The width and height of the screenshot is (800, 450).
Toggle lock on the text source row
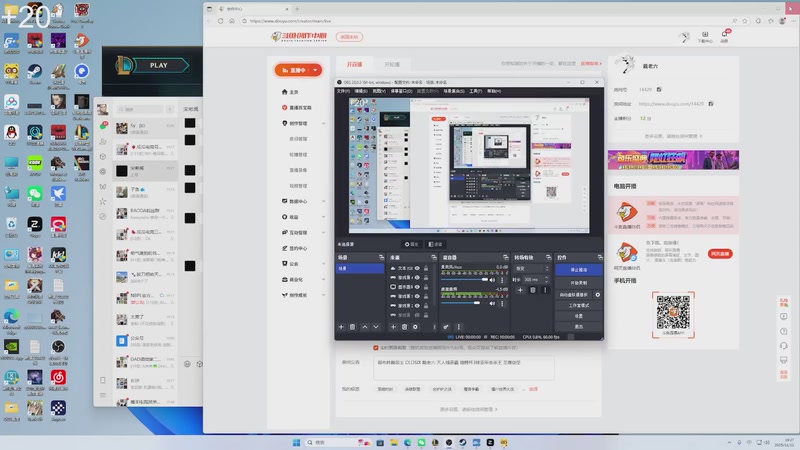point(426,268)
